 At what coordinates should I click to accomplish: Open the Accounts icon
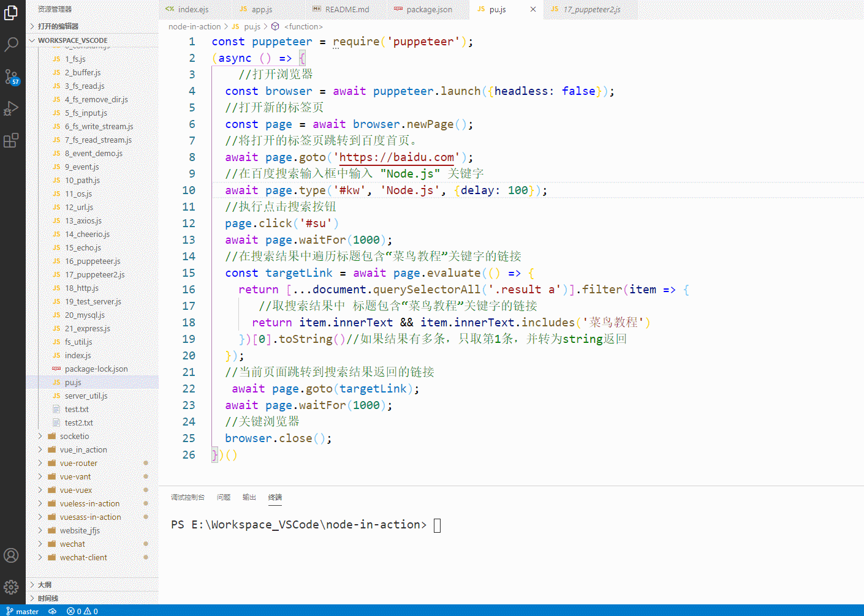11,555
